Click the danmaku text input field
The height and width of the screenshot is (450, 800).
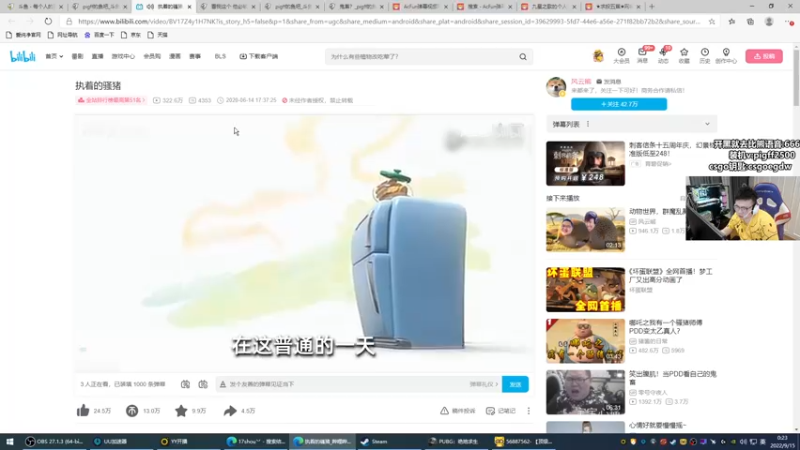347,384
